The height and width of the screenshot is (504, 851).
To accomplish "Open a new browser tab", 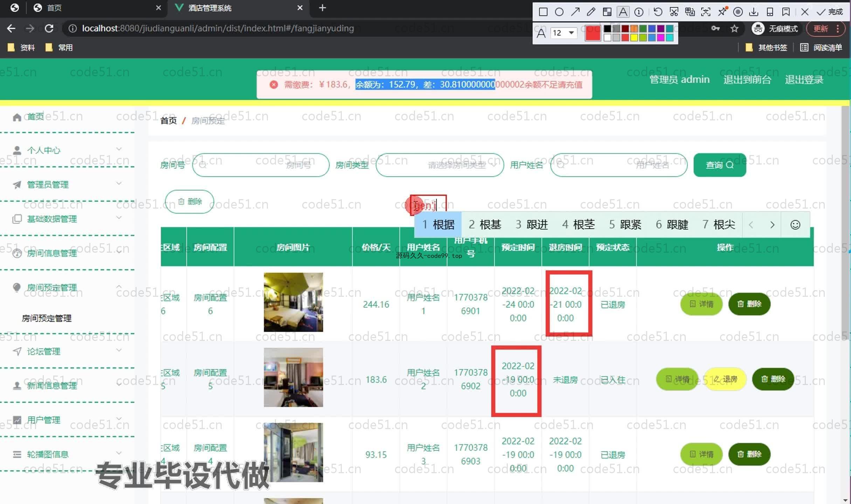I will (x=323, y=8).
